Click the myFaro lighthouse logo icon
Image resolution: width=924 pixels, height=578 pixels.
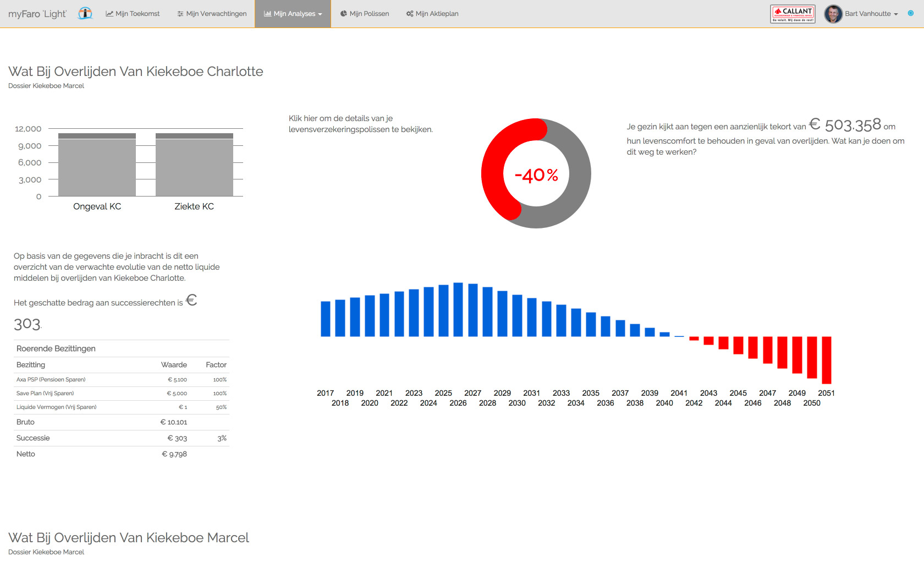[85, 13]
